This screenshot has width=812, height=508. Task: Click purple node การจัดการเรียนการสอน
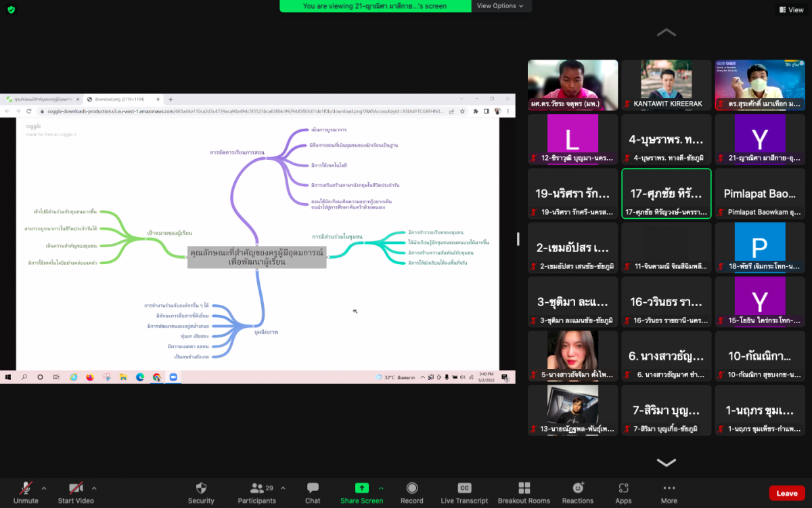point(237,153)
